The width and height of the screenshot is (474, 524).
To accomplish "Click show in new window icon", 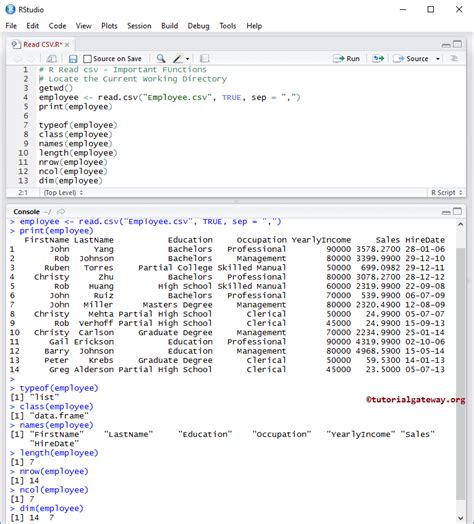I will (51, 59).
